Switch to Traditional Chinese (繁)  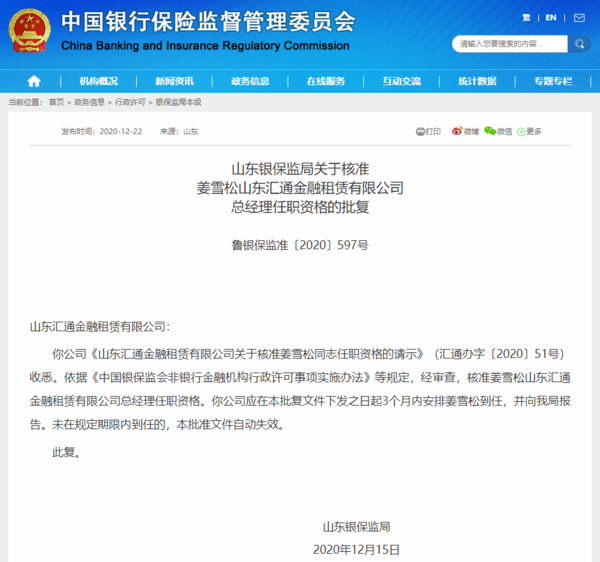[527, 18]
